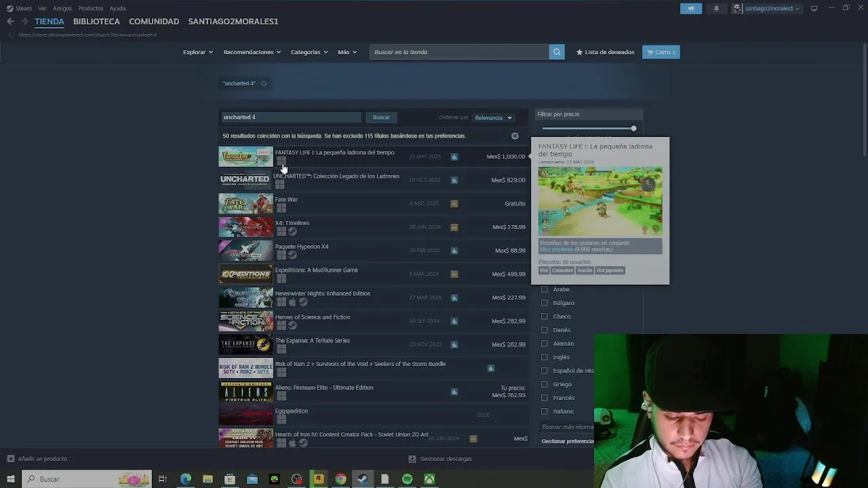This screenshot has width=868, height=488.
Task: Check the Español de Hispanoamérica filter
Action: tap(544, 371)
